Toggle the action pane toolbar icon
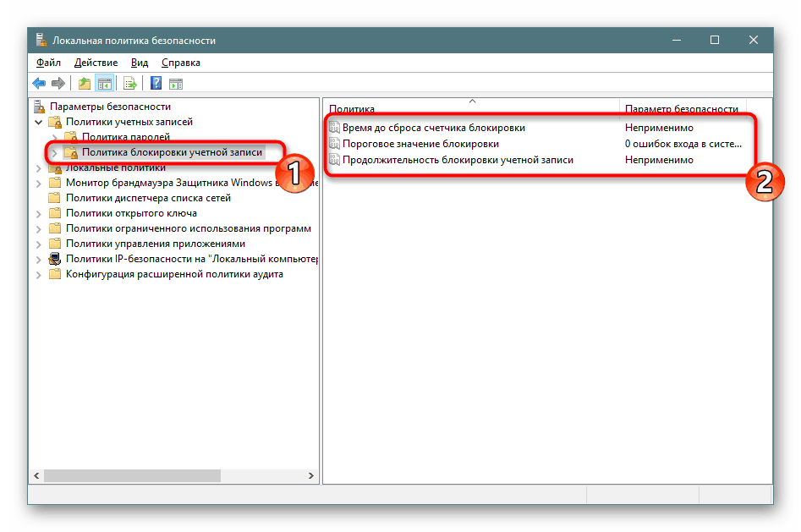Screen dimensions: 801x532 coord(176,83)
